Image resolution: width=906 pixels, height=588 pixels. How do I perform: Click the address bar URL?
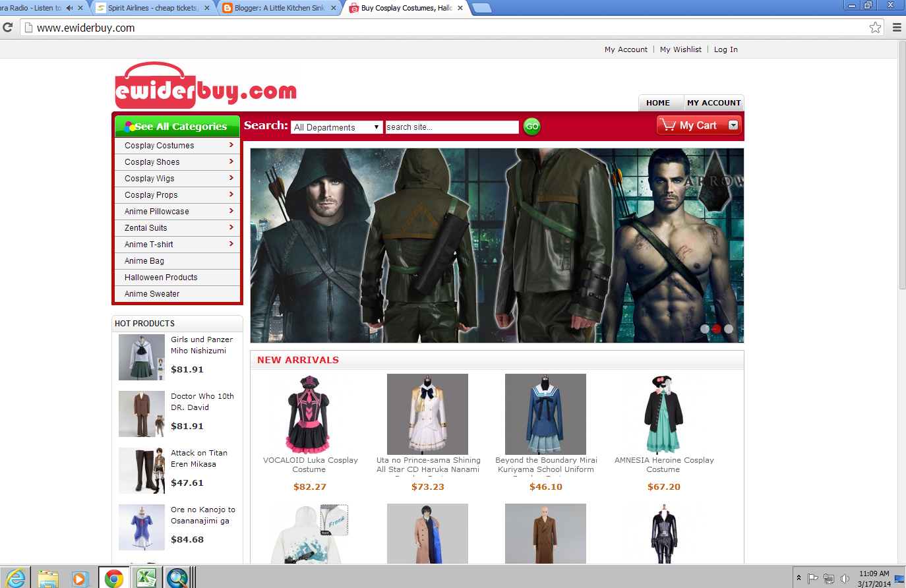coord(86,28)
